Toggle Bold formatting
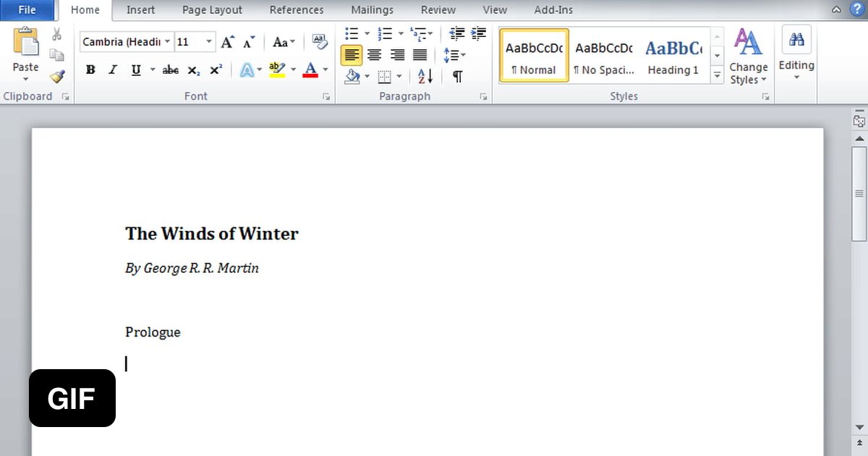This screenshot has height=456, width=868. click(90, 70)
